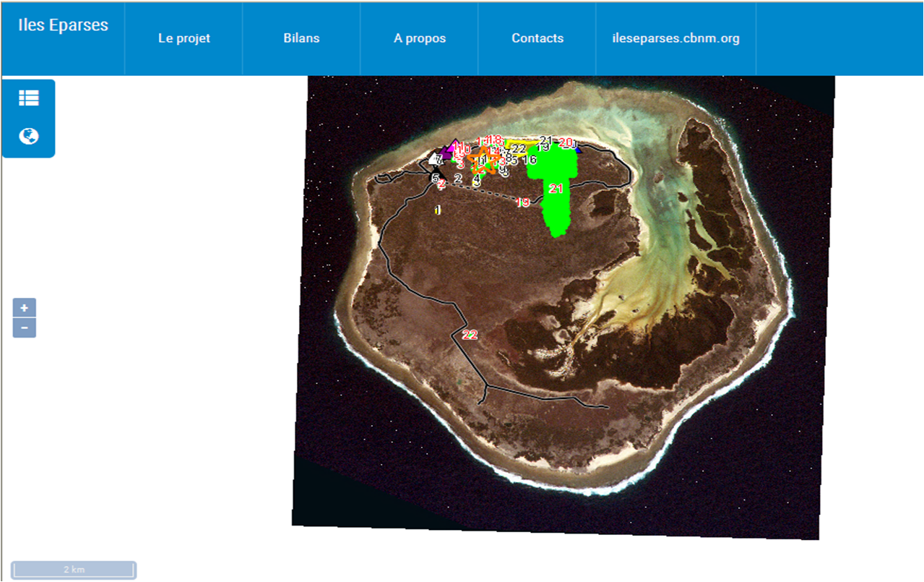Click the 2 km scale bar
The image size is (924, 582).
pos(74,570)
